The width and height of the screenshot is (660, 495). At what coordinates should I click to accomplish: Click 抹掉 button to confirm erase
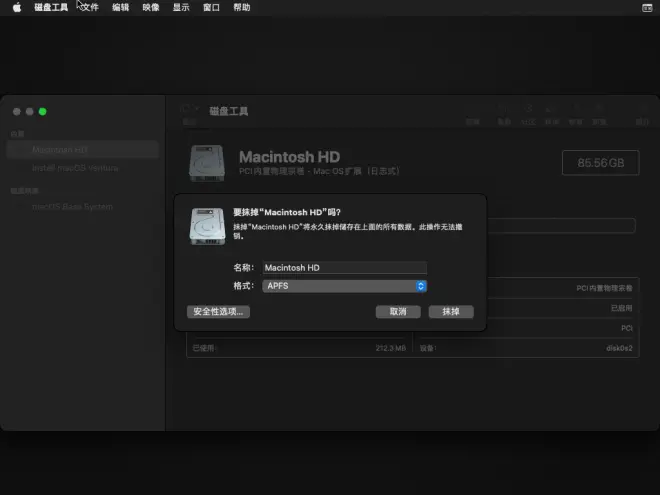[451, 311]
